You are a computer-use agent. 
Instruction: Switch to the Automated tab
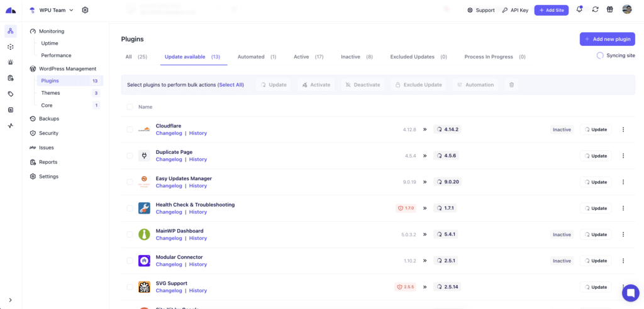tap(257, 57)
